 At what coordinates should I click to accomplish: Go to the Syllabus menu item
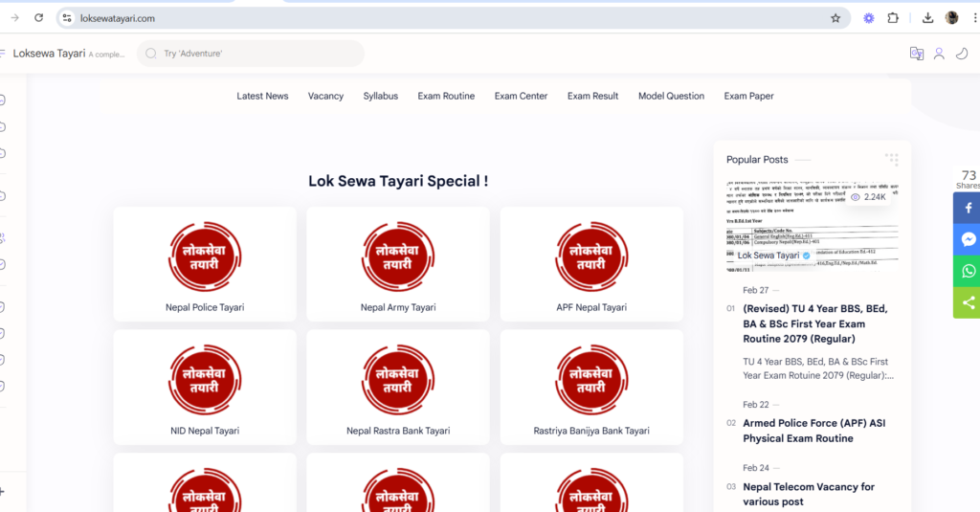[x=381, y=97]
